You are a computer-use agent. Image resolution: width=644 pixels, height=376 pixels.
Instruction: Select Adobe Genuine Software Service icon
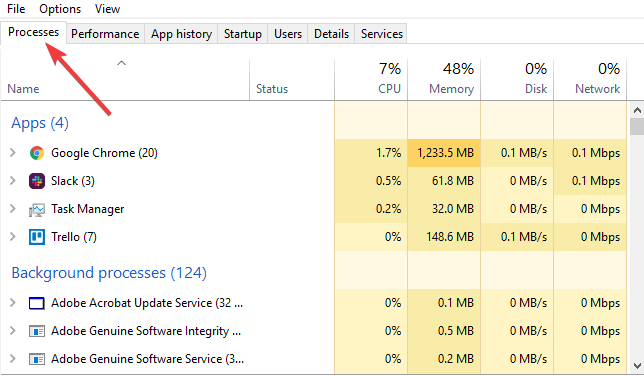tap(37, 359)
